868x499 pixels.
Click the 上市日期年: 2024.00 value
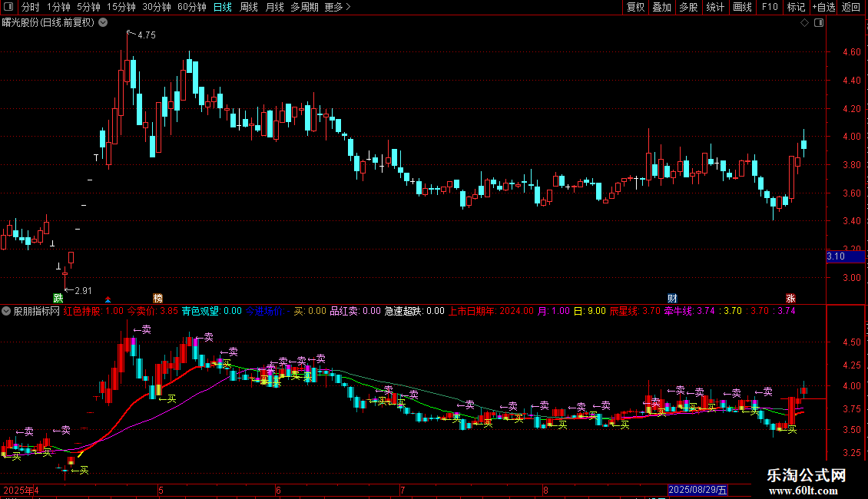coord(491,311)
